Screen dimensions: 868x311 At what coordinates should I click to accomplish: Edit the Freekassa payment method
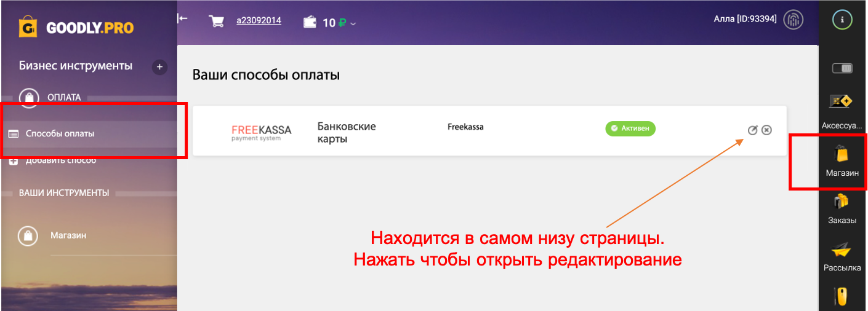752,130
